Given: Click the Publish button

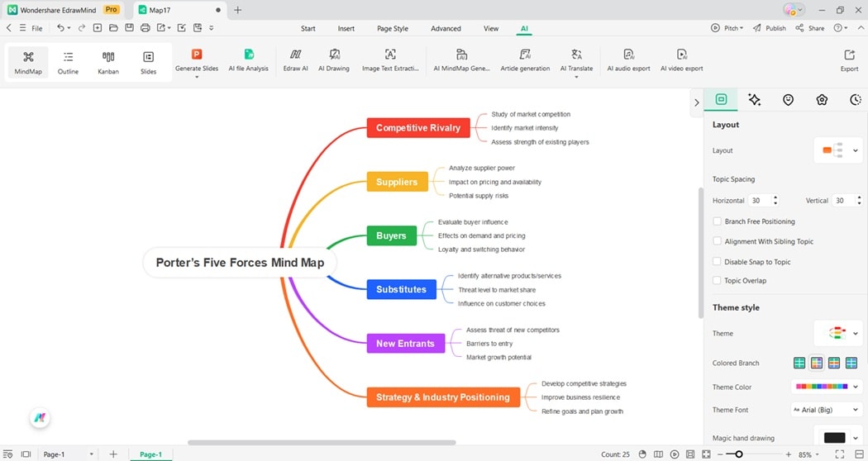Looking at the screenshot, I should click(770, 28).
